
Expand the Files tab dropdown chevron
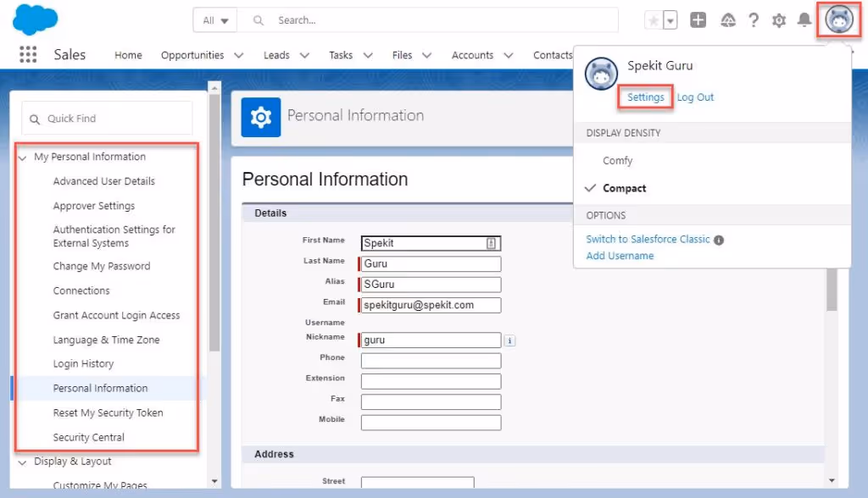click(x=427, y=55)
